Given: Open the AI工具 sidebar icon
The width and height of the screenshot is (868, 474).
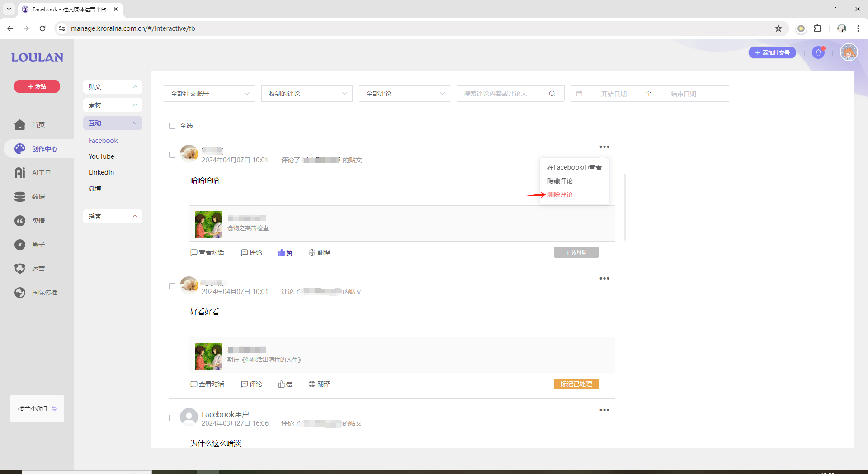Looking at the screenshot, I should tap(20, 173).
